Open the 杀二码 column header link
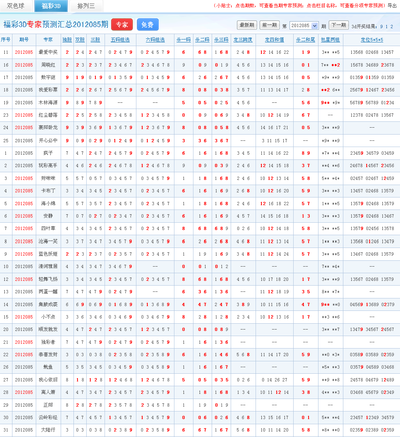The height and width of the screenshot is (437, 400). tap(202, 40)
